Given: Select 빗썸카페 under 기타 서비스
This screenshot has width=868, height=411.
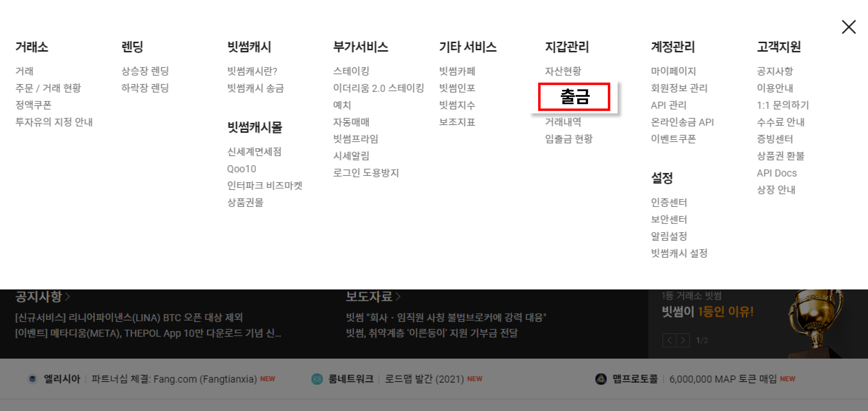Looking at the screenshot, I should 456,71.
